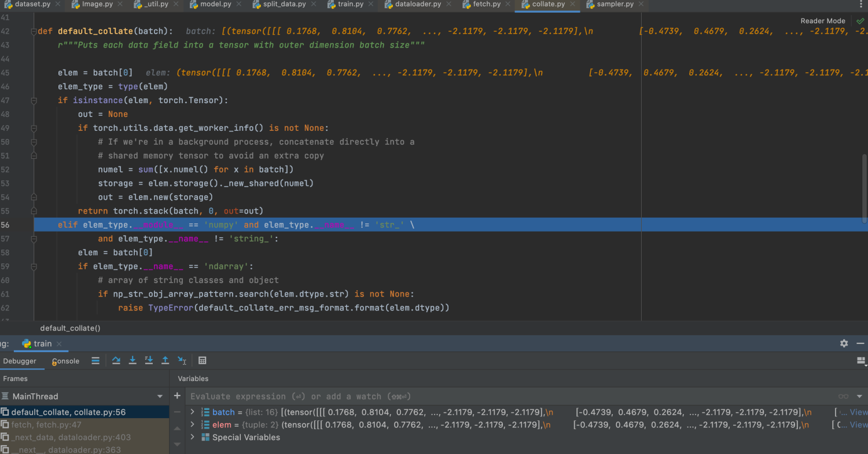Open the dropdown arrow beside the layout icon
868x454 pixels.
pyautogui.click(x=866, y=365)
